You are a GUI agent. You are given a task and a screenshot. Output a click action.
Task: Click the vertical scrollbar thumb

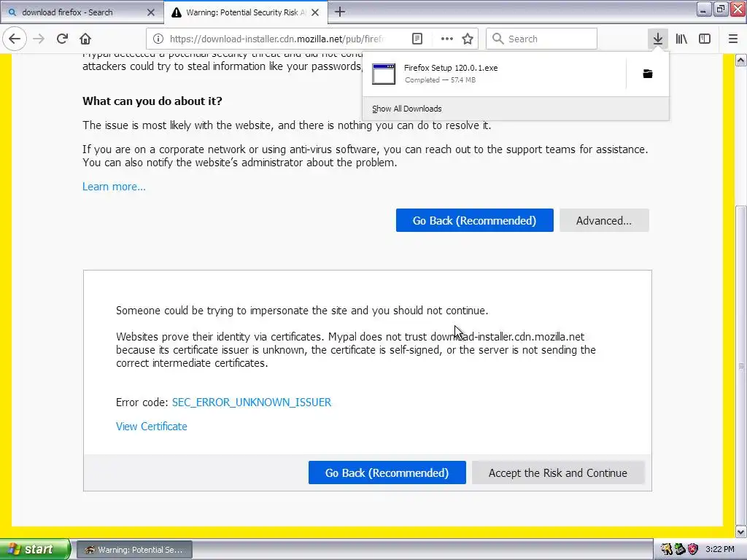(x=741, y=365)
